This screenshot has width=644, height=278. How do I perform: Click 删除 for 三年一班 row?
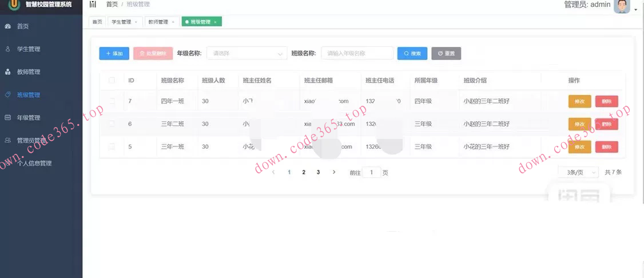click(x=607, y=146)
